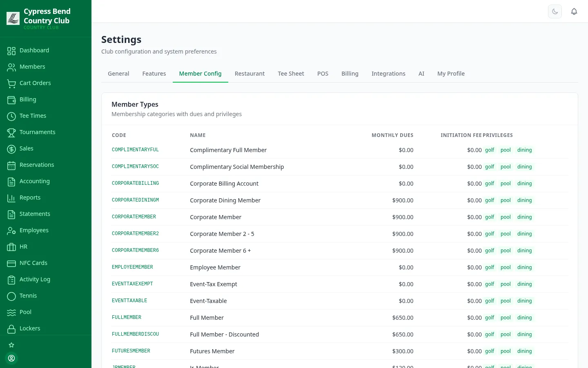Click the EVENTTAXEXEMPT code

coord(132,284)
